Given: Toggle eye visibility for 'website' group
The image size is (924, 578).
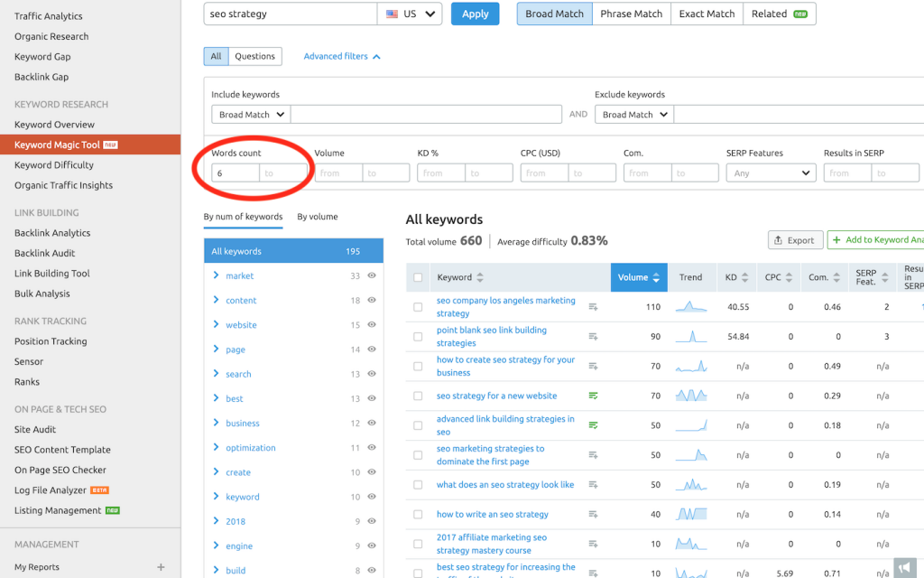Looking at the screenshot, I should (x=372, y=324).
